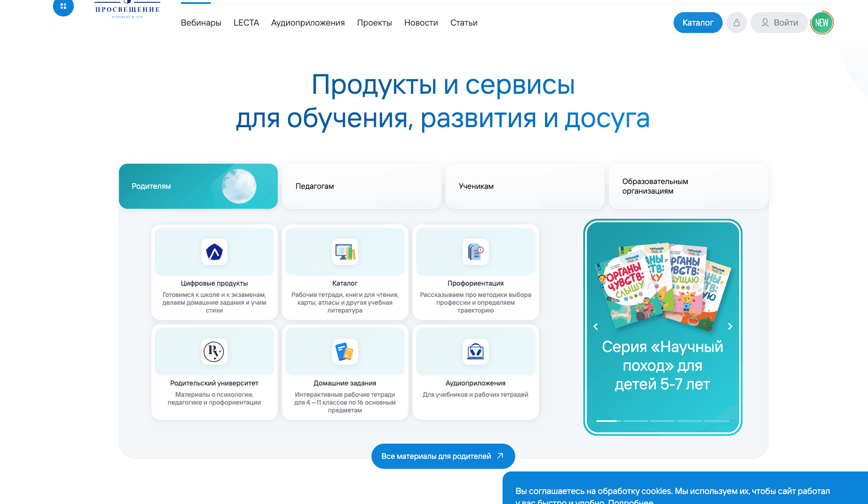Open the Цифровые продукты card title
The height and width of the screenshot is (504, 868).
214,283
